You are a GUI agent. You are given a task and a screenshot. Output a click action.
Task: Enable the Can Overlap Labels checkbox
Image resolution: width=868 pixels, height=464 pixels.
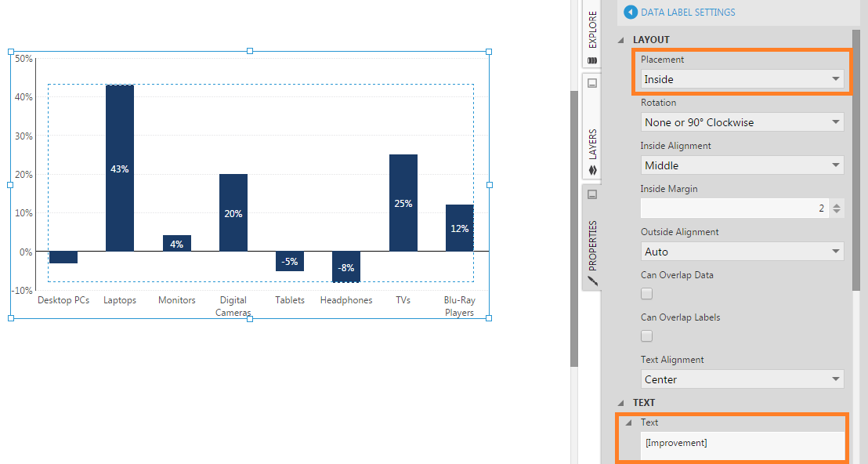tap(647, 336)
